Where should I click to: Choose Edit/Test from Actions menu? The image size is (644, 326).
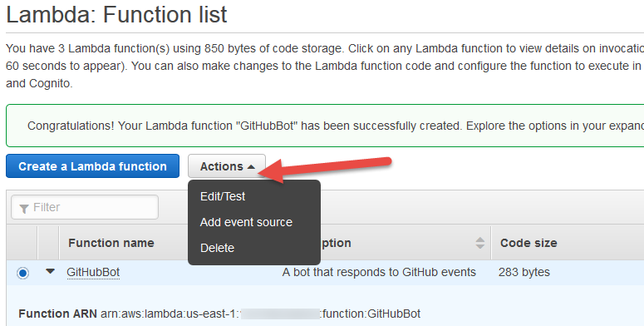pyautogui.click(x=223, y=196)
